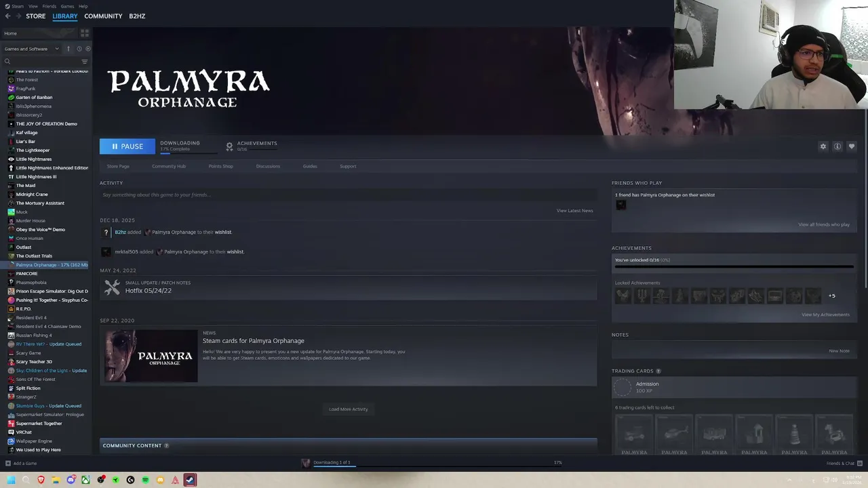Open game settings gear icon
This screenshot has width=868, height=488.
(x=823, y=146)
